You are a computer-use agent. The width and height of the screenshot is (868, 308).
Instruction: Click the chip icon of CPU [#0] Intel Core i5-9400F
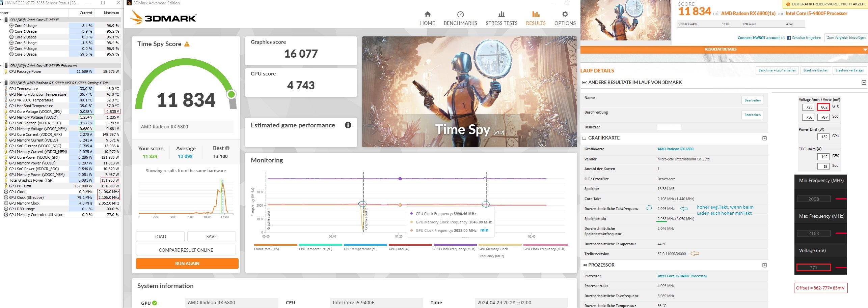[6, 20]
